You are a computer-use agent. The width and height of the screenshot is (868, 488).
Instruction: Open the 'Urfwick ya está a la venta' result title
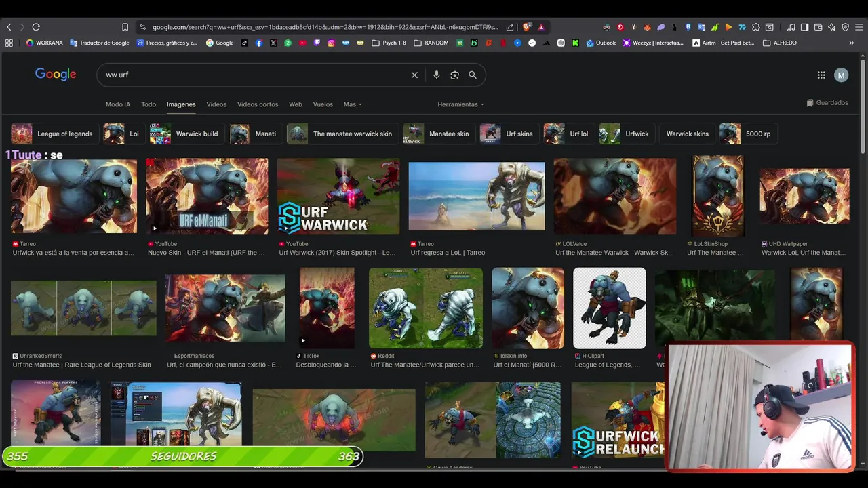(x=73, y=253)
